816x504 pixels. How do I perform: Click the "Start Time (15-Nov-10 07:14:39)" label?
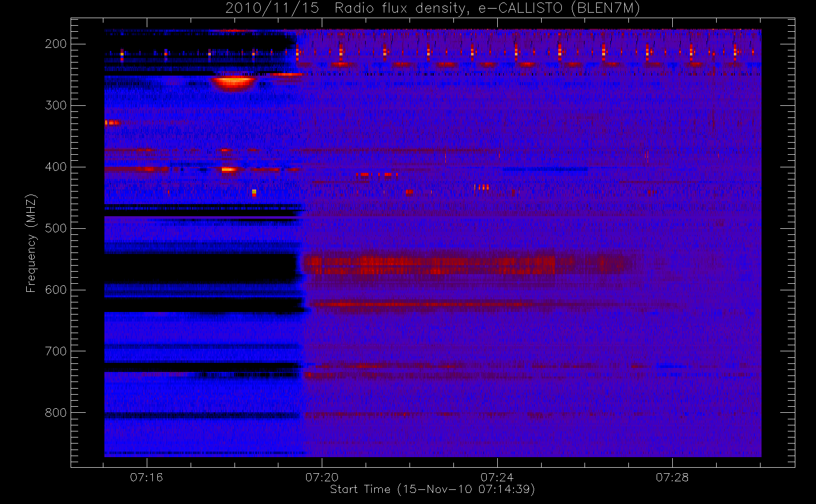tap(432, 489)
